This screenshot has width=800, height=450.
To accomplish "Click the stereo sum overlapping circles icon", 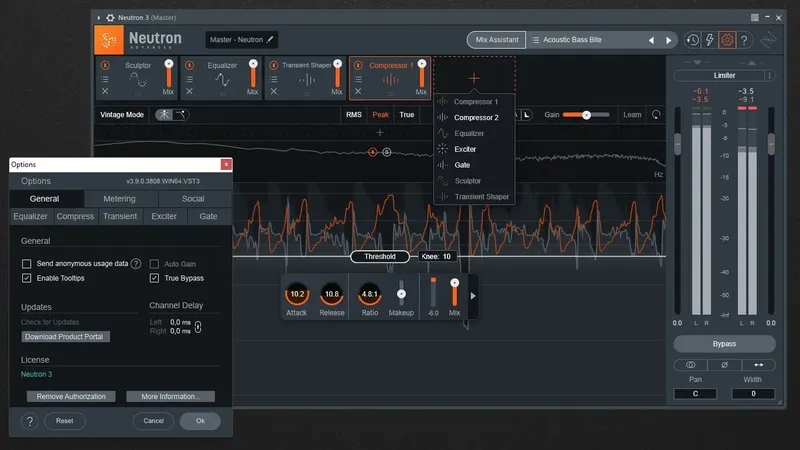I will coord(690,365).
